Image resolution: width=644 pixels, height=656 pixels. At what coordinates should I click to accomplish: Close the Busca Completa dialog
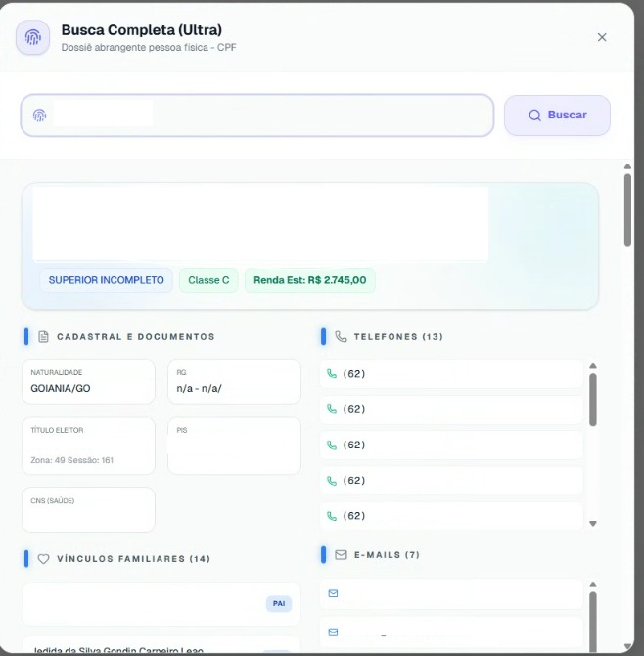pyautogui.click(x=602, y=37)
